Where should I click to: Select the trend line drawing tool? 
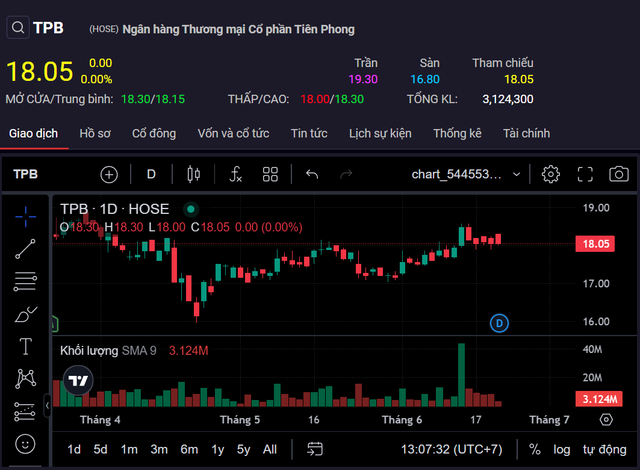(25, 249)
